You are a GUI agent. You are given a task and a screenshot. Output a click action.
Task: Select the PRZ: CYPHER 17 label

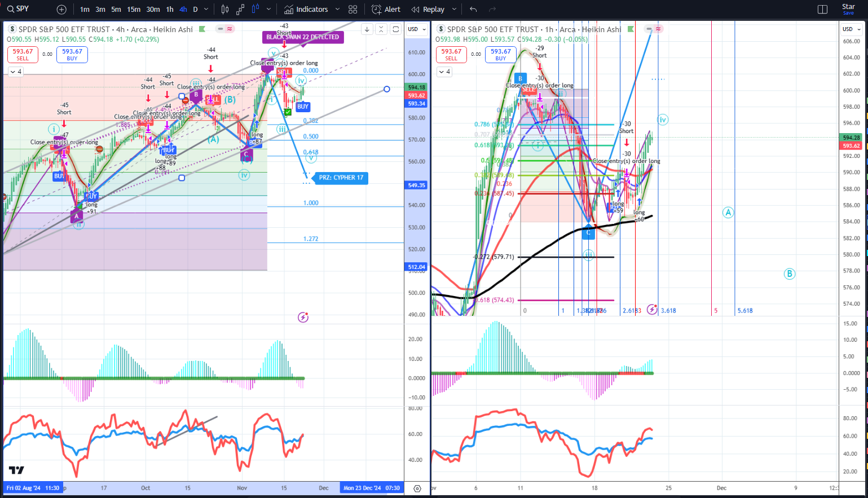pyautogui.click(x=341, y=178)
